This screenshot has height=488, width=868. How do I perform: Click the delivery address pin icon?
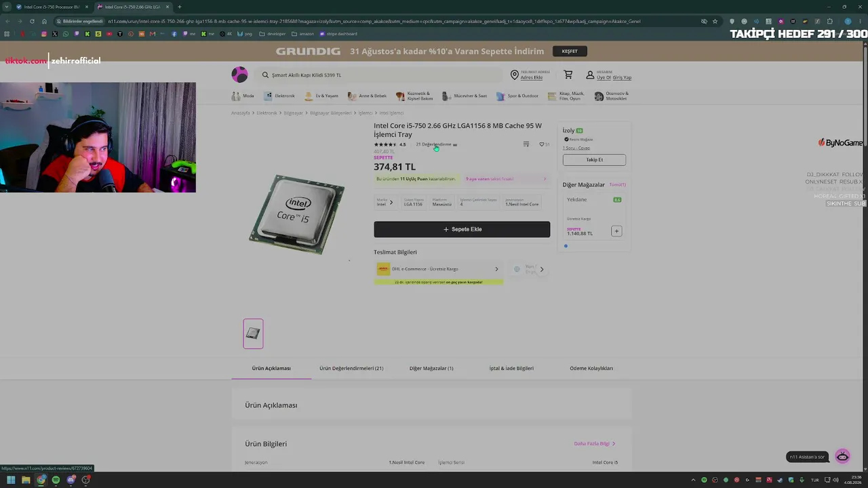click(x=514, y=75)
